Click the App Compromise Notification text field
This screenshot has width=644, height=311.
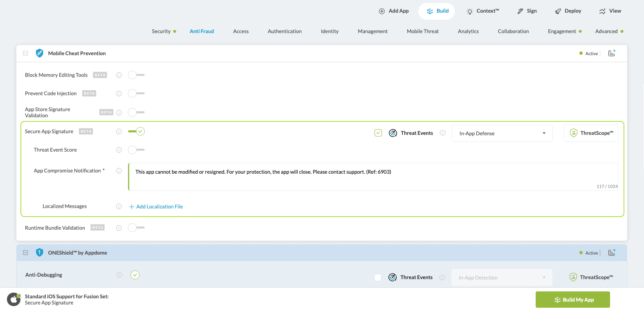373,177
